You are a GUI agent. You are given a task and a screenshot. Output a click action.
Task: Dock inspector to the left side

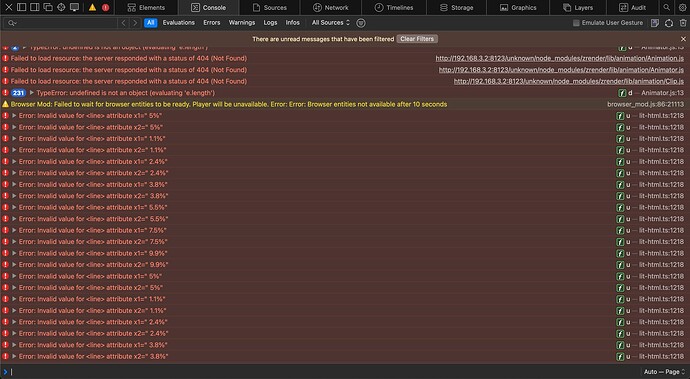(x=22, y=7)
